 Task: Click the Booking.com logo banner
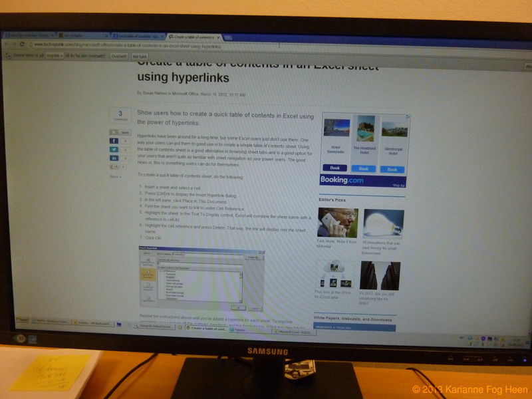click(x=362, y=180)
